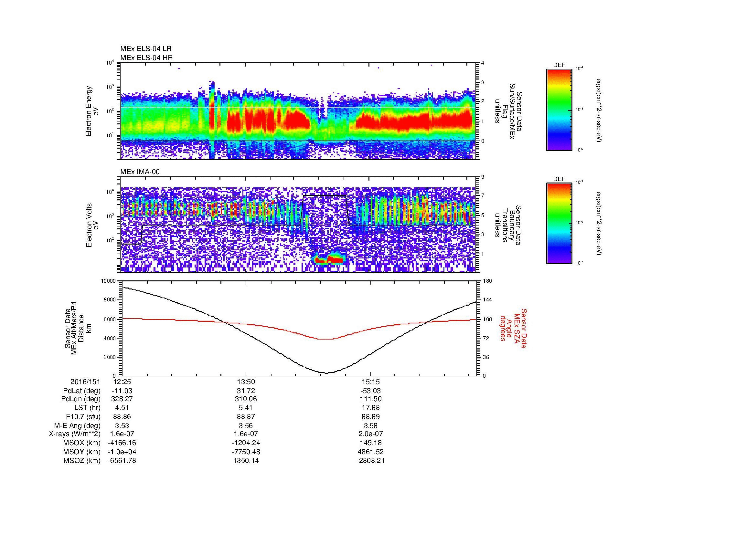Viewport: 756px width, 534px height.
Task: Click the PdLat value -53.03
Action: [x=370, y=391]
